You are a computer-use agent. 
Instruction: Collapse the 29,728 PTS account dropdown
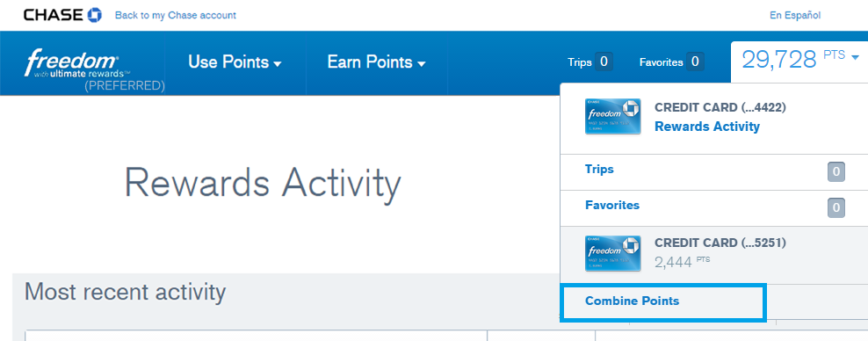coord(799,59)
